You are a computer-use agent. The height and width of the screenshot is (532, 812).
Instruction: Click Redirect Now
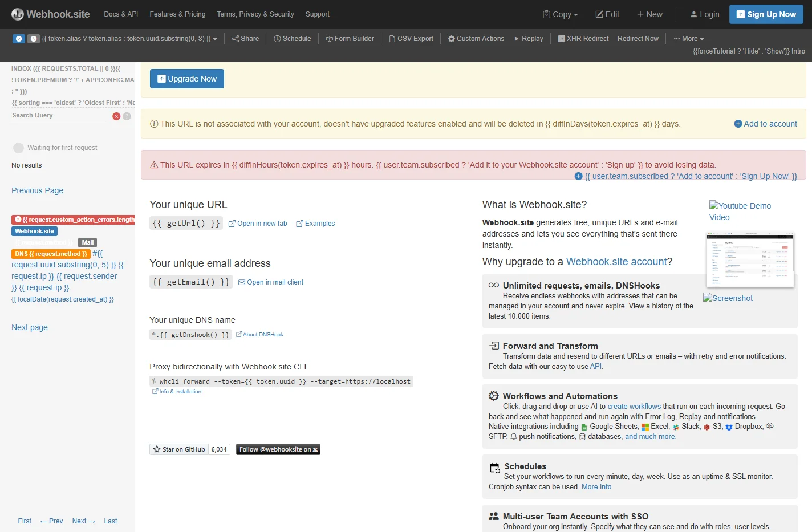[638, 39]
